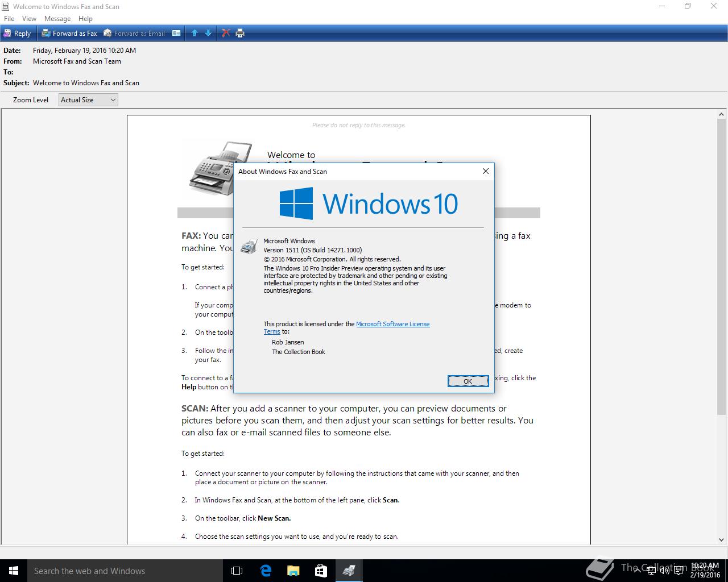Viewport: 728px width, 582px height.
Task: Open the Message menu
Action: point(57,19)
